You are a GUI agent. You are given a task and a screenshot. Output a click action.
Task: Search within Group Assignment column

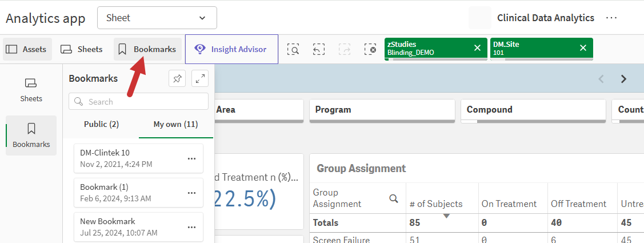click(394, 198)
